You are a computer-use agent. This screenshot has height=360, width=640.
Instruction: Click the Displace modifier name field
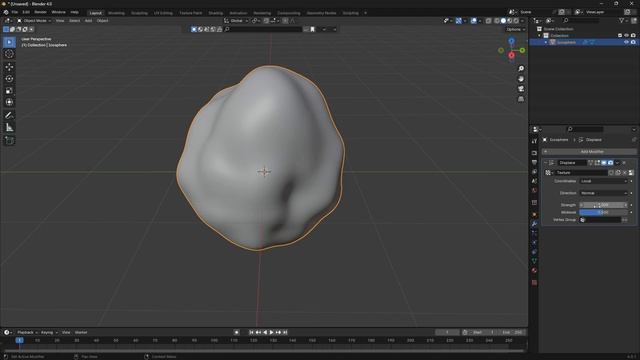click(572, 163)
